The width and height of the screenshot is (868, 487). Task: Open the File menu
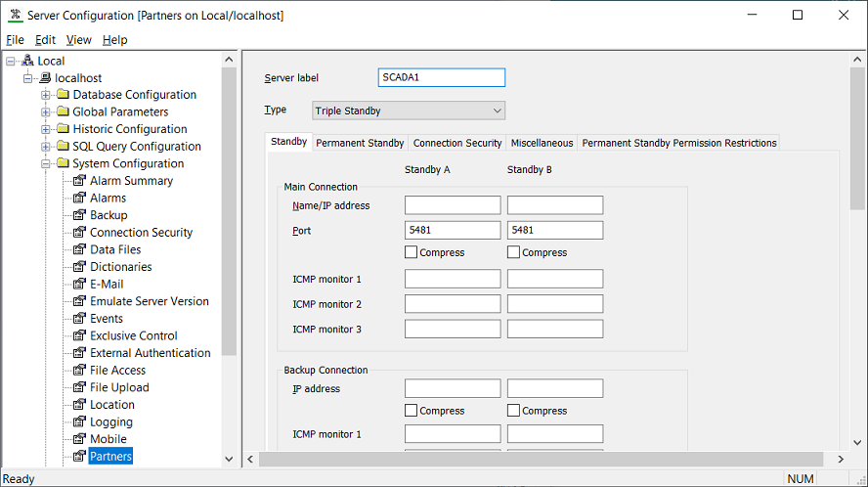[15, 40]
